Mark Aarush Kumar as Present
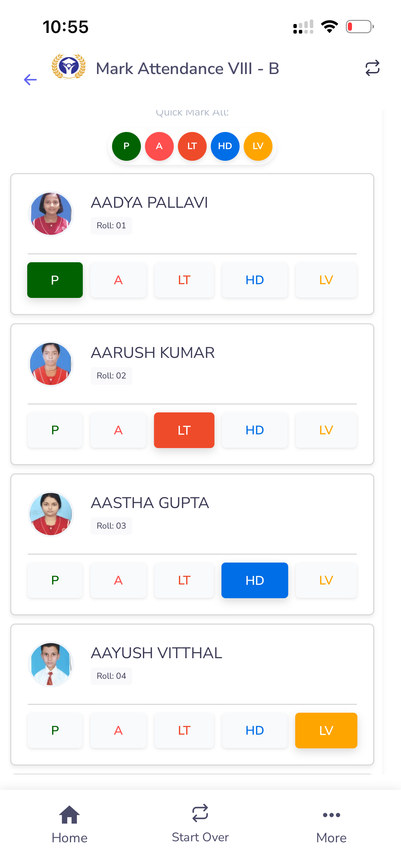This screenshot has width=401, height=868. point(55,430)
